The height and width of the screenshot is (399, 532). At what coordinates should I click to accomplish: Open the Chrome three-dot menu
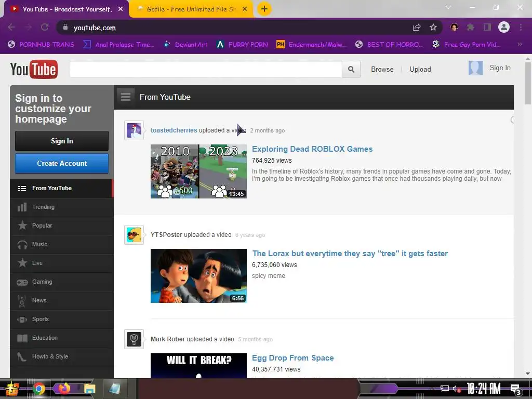pos(521,27)
